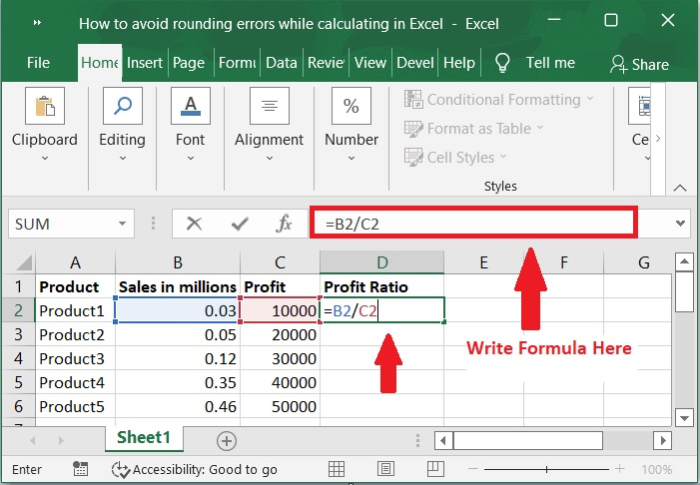This screenshot has width=700, height=485.
Task: Open the Editing group with magnifier icon
Action: [122, 106]
